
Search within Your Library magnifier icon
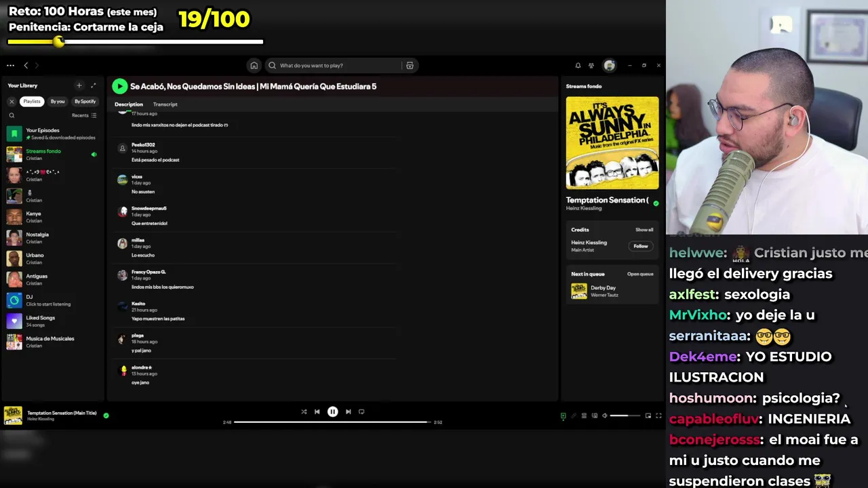point(12,115)
